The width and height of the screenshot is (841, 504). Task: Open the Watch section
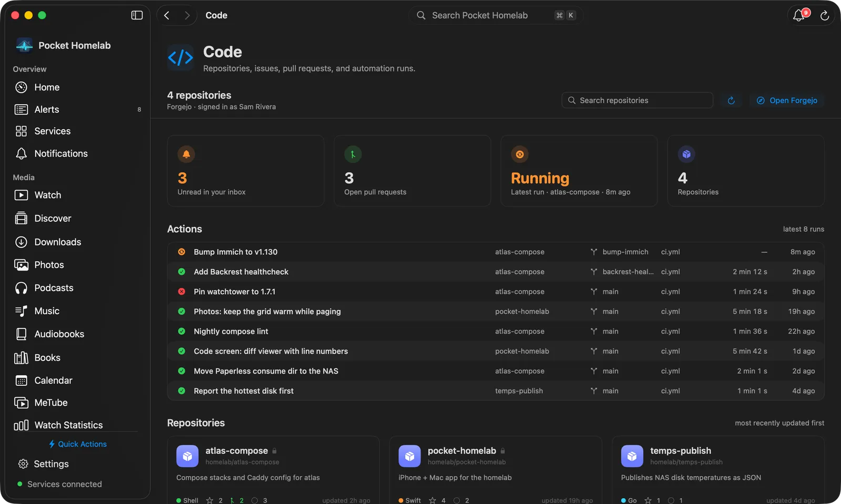click(77, 195)
